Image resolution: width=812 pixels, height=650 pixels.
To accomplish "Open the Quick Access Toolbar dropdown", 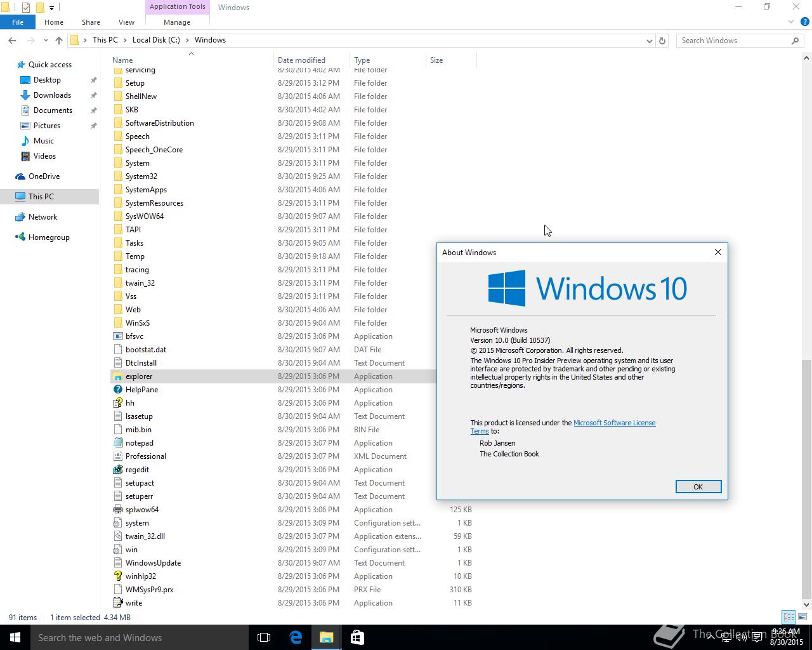I will (51, 8).
